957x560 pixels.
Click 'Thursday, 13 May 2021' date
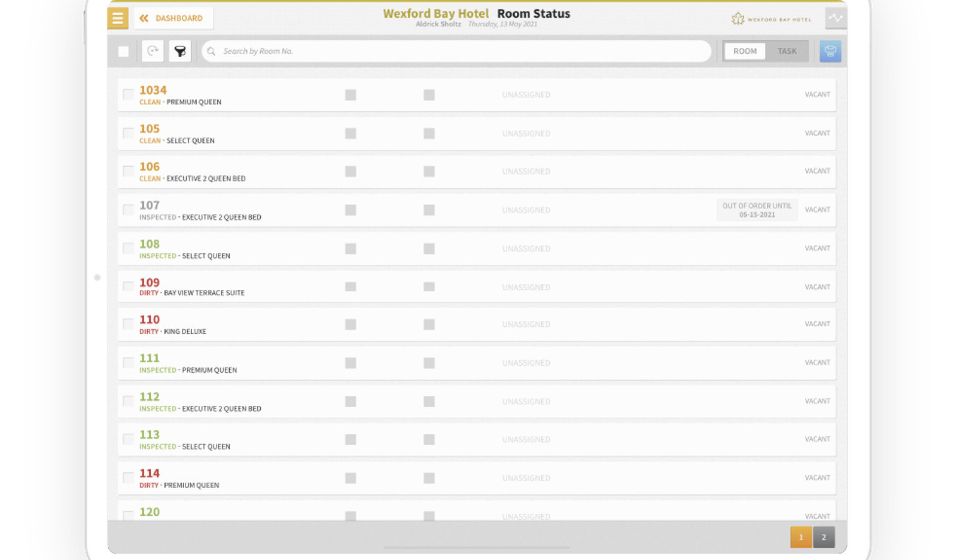[502, 25]
